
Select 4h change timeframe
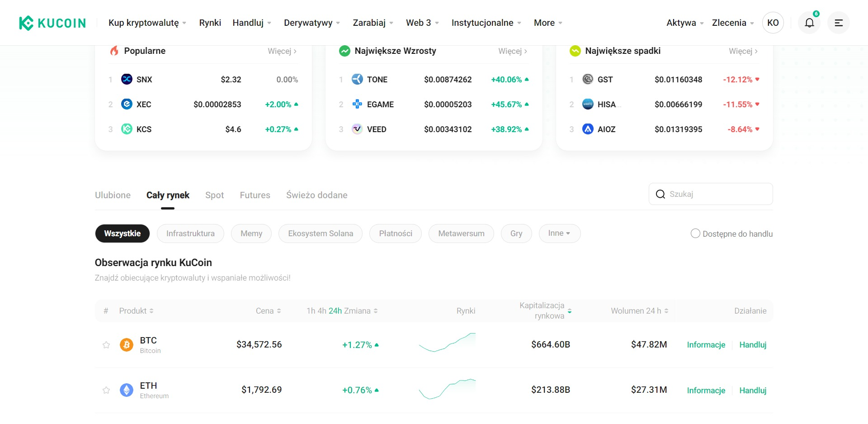click(322, 311)
